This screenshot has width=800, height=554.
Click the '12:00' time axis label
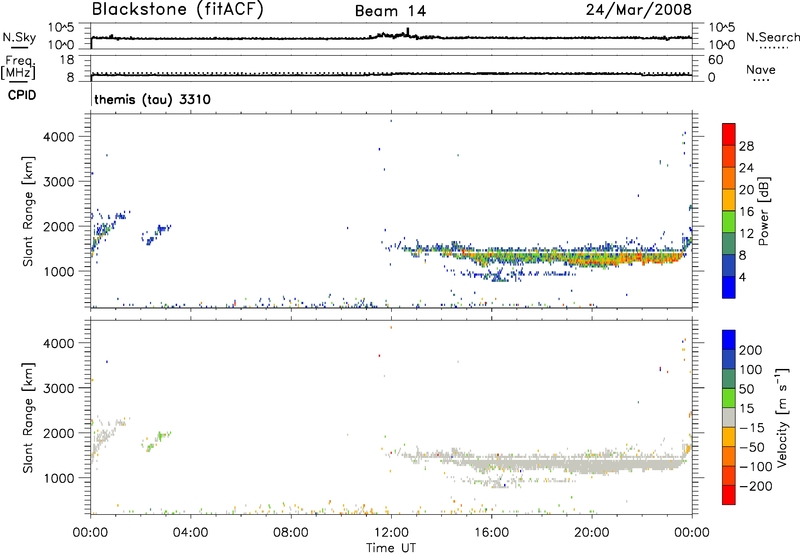391,533
